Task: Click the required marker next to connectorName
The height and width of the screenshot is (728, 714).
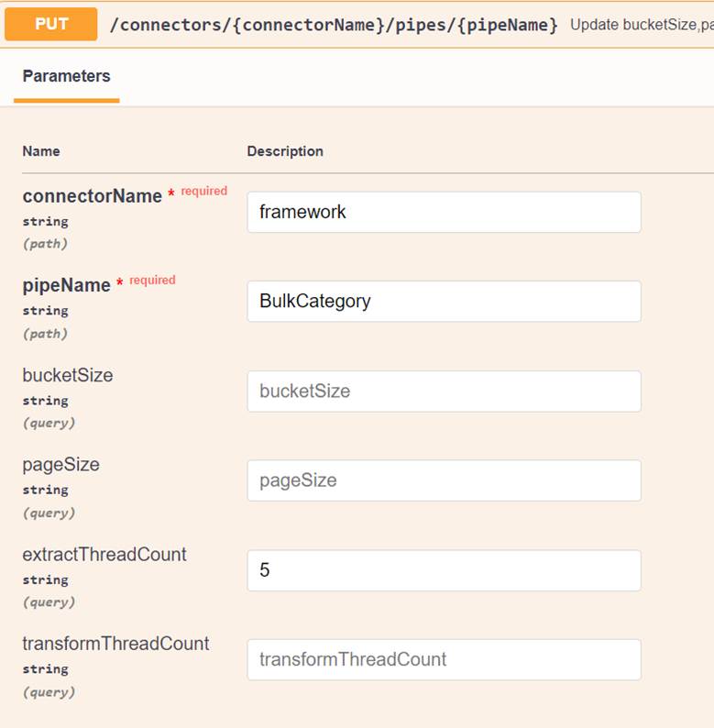Action: tap(203, 191)
